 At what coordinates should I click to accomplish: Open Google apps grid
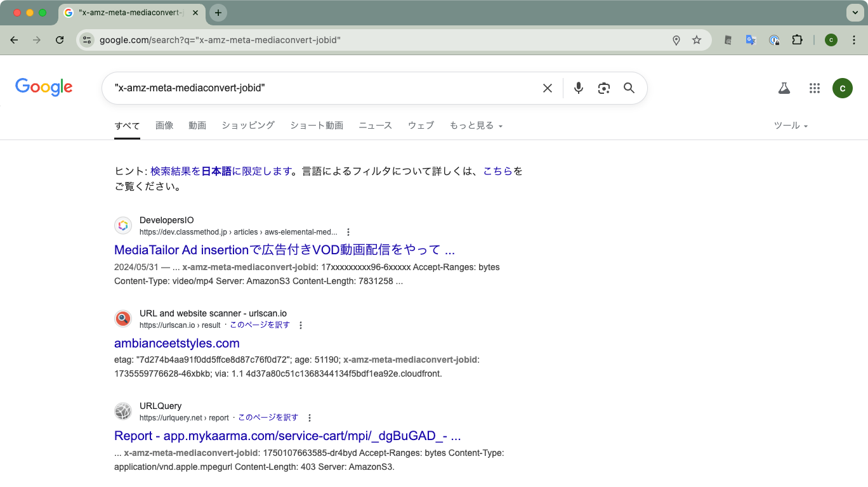click(815, 88)
